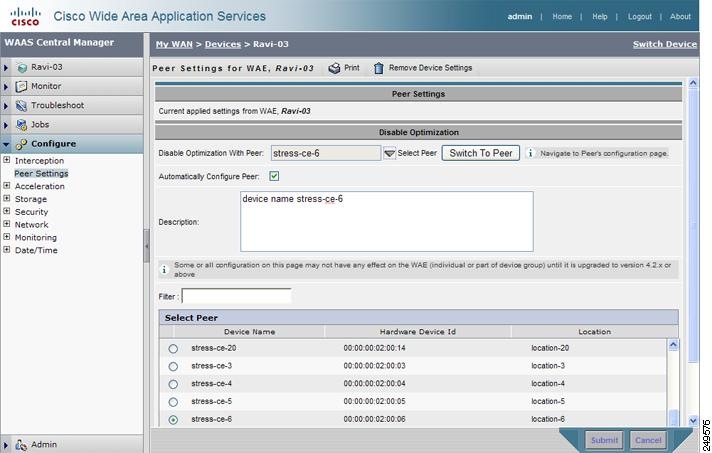Expand the Admin section arrow
Screen dimensions: 712x453
[6, 445]
